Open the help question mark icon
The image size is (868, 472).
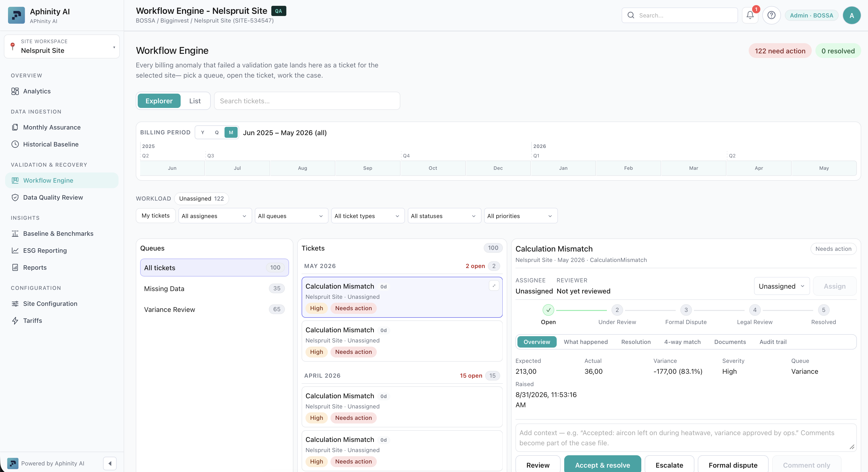pyautogui.click(x=771, y=15)
